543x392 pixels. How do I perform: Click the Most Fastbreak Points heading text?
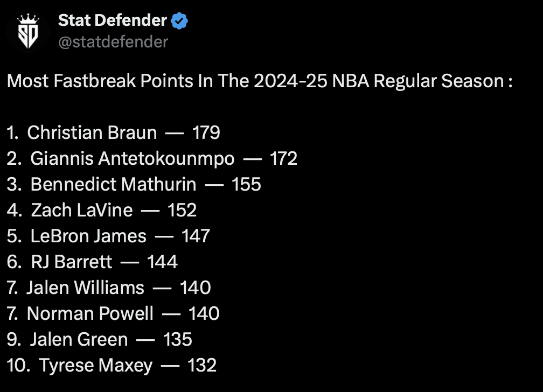[259, 81]
